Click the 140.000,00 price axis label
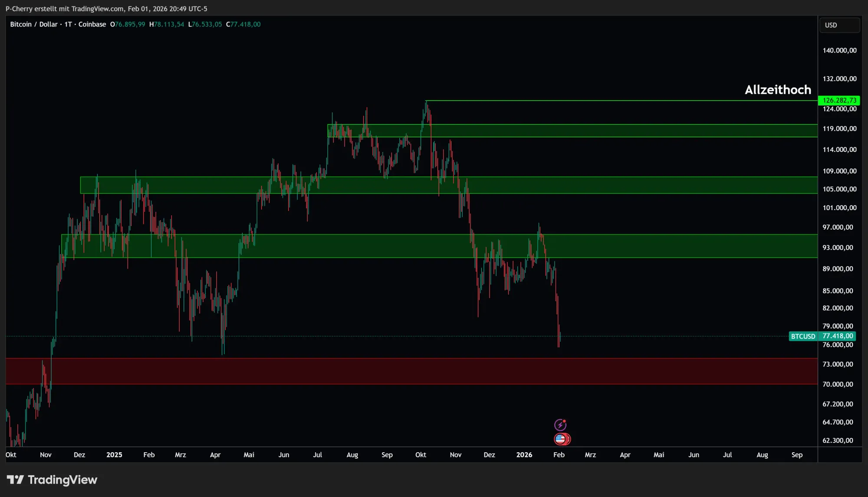868x497 pixels. click(839, 50)
